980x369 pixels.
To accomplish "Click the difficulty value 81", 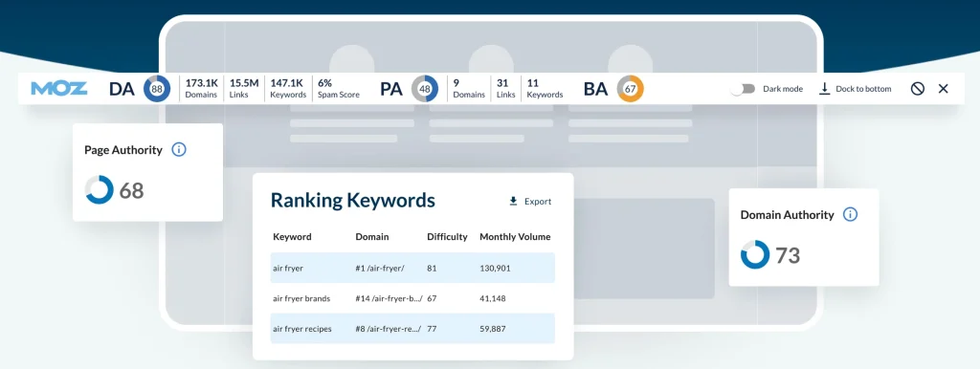I will pyautogui.click(x=432, y=268).
